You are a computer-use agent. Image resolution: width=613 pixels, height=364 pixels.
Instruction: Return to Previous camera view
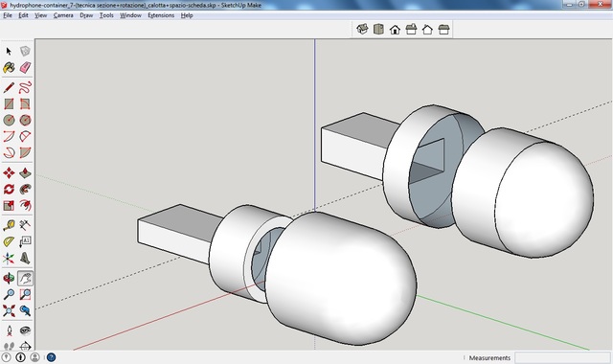coord(25,310)
